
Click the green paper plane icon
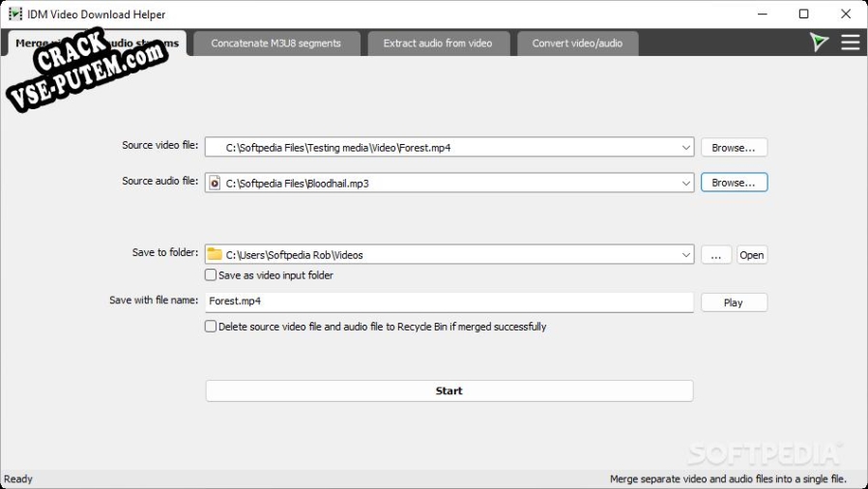(x=820, y=43)
